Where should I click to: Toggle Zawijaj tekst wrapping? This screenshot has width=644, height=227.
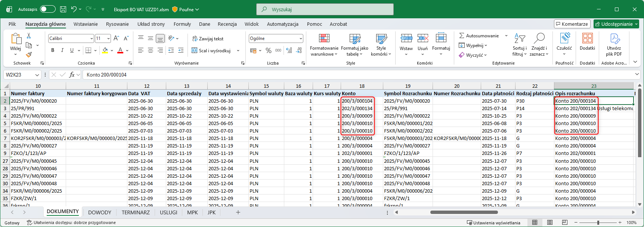tap(208, 38)
